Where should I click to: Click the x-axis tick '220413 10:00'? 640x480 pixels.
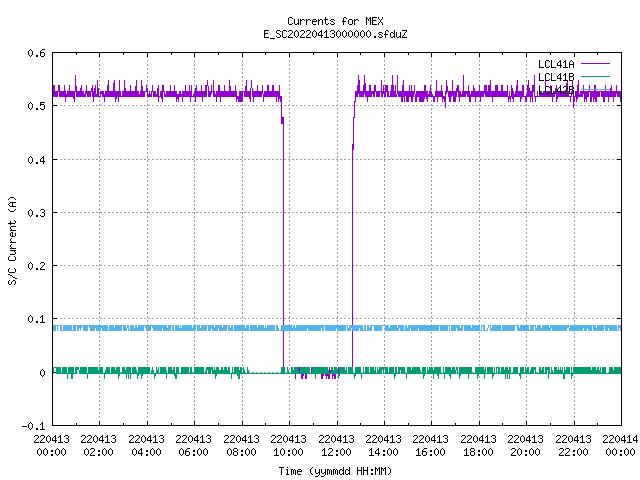click(x=288, y=446)
